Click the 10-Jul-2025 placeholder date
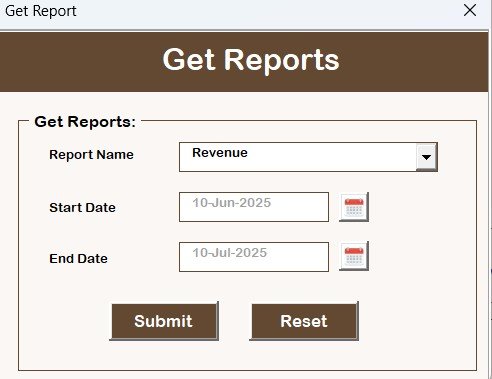 [x=230, y=253]
